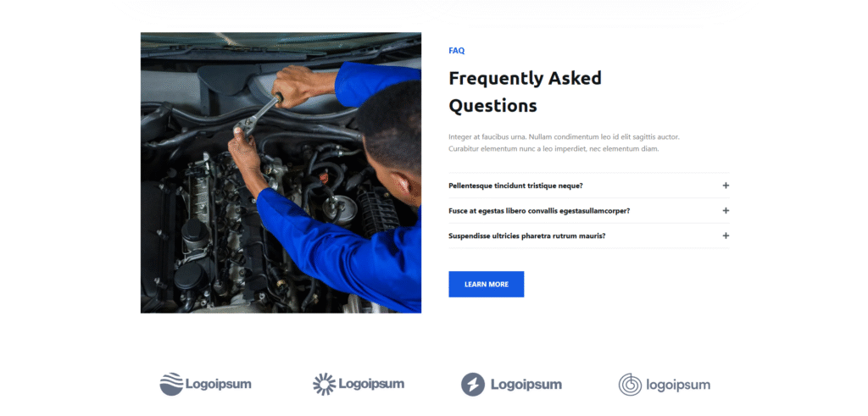Click the Logoipsum text beside the wave icon
This screenshot has height=416, width=868.
click(218, 384)
